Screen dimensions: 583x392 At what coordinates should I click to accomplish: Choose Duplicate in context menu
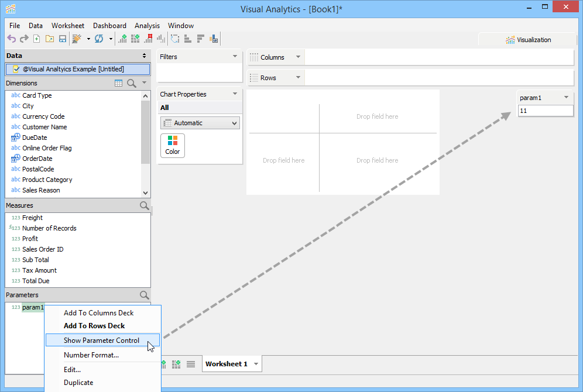coord(102,383)
